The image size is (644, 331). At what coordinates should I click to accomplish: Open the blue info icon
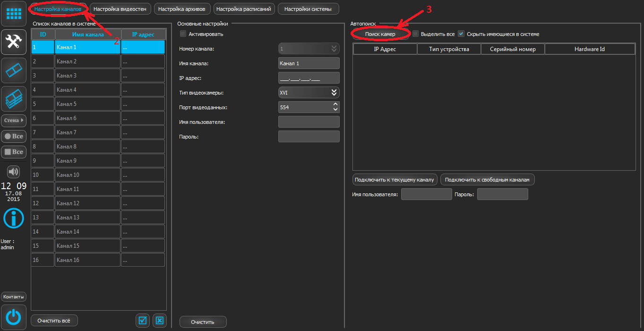(13, 218)
